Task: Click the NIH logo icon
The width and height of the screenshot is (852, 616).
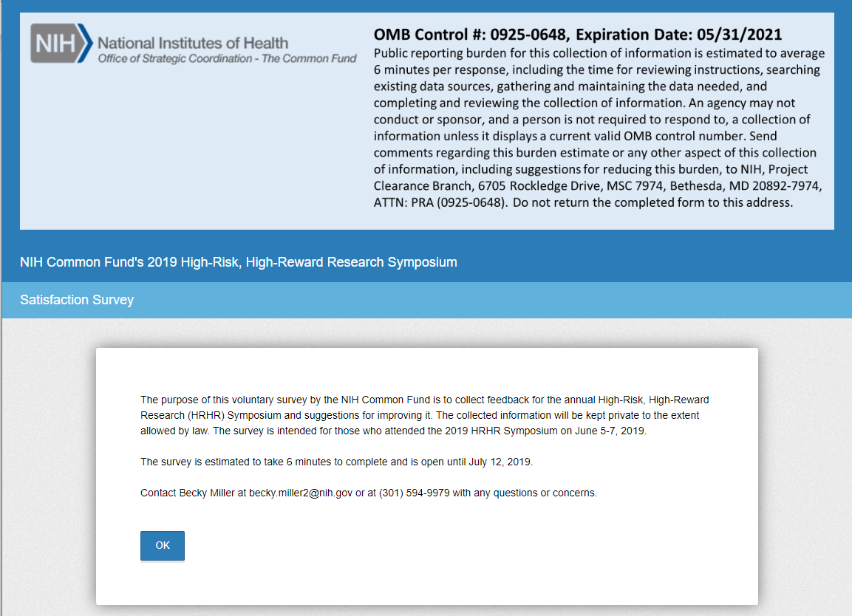Action: pos(61,43)
